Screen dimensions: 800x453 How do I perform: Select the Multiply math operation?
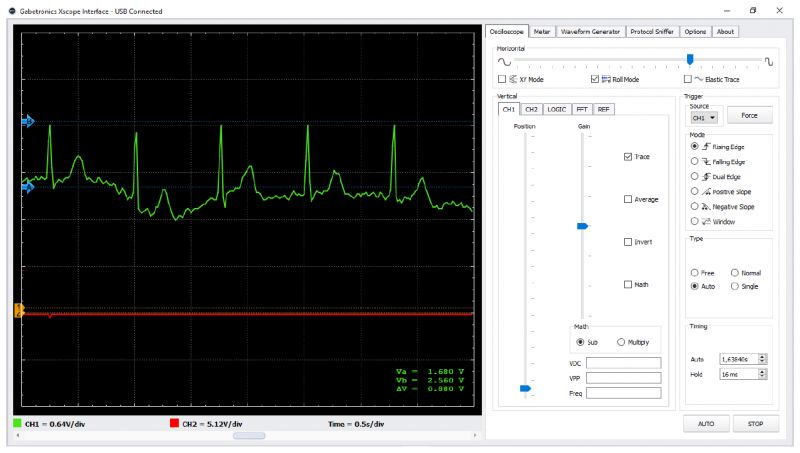coord(621,342)
